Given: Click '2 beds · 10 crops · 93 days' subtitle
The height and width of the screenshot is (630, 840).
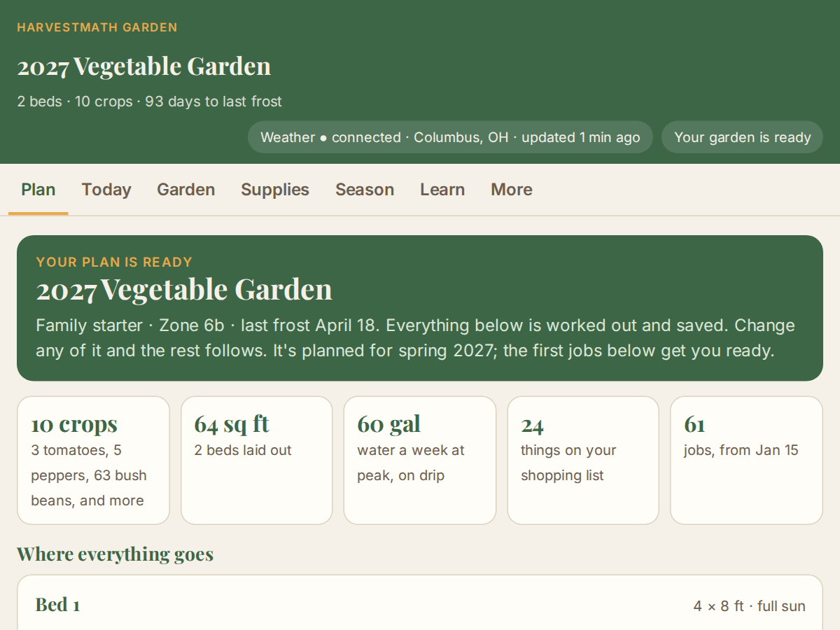Looking at the screenshot, I should (x=149, y=101).
